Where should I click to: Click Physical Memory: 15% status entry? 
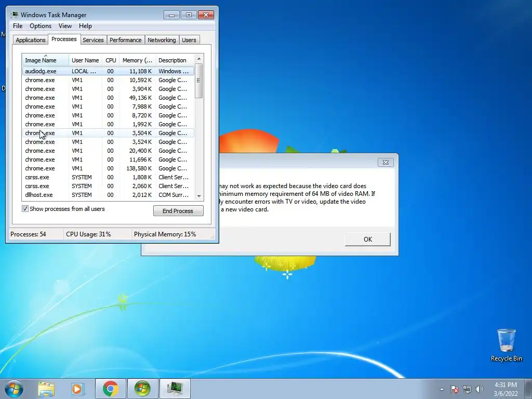point(165,234)
